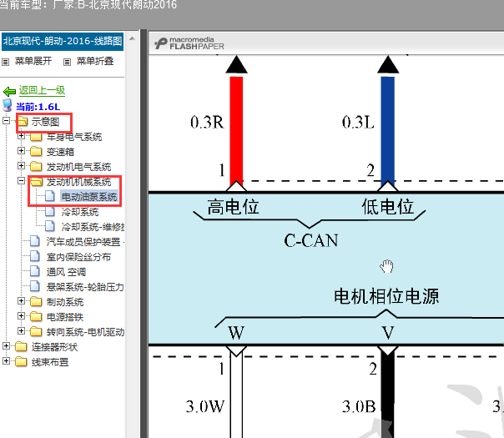Expand the 变速箱 node
The height and width of the screenshot is (438, 504).
(x=21, y=150)
